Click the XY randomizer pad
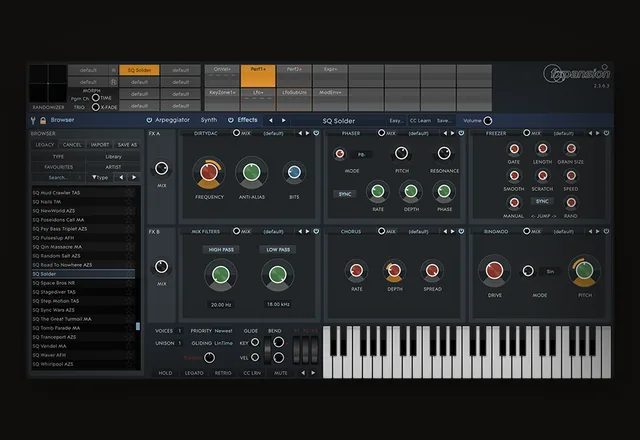640x440 pixels. point(48,83)
